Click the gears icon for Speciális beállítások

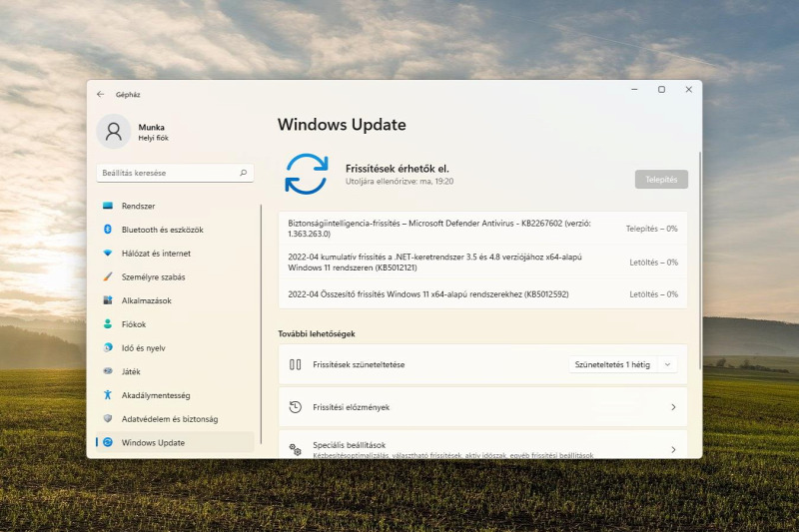pyautogui.click(x=295, y=449)
